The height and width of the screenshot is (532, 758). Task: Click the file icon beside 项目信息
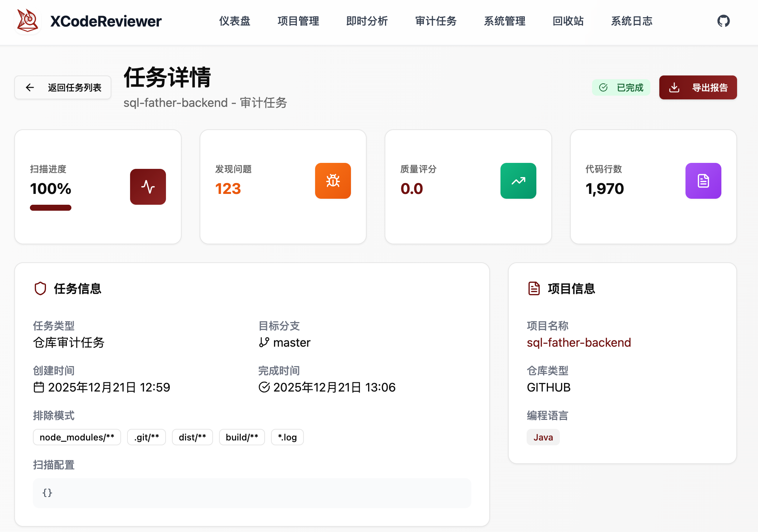(x=534, y=288)
